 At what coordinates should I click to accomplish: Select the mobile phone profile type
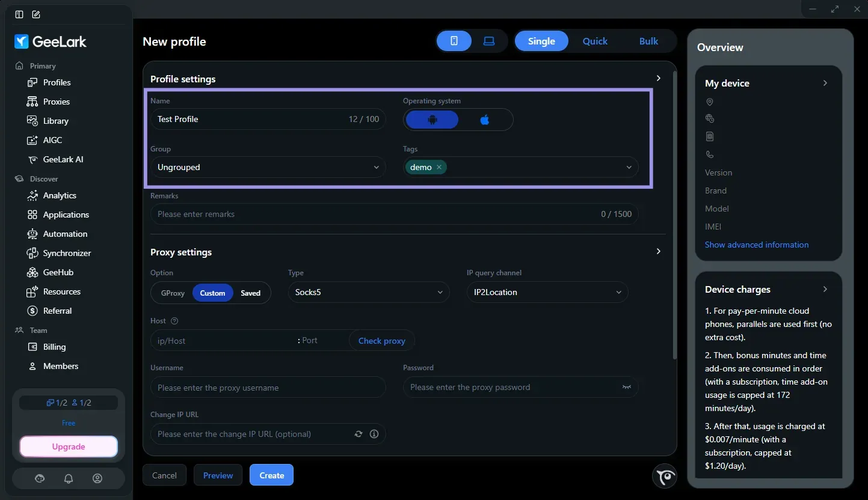point(454,41)
